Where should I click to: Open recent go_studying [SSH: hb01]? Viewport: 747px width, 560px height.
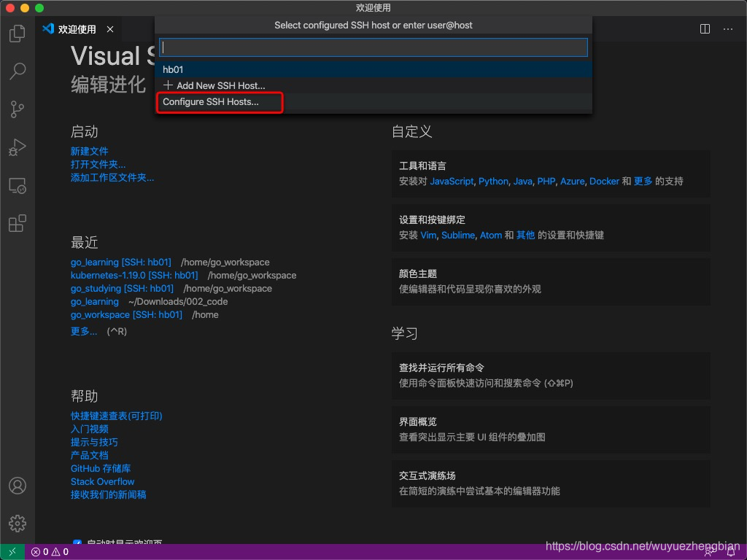122,289
